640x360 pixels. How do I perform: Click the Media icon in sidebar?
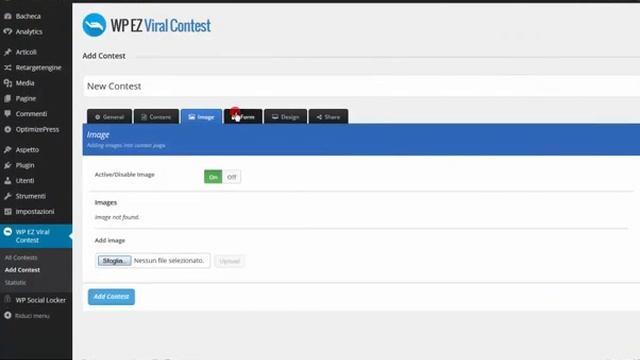[7, 83]
